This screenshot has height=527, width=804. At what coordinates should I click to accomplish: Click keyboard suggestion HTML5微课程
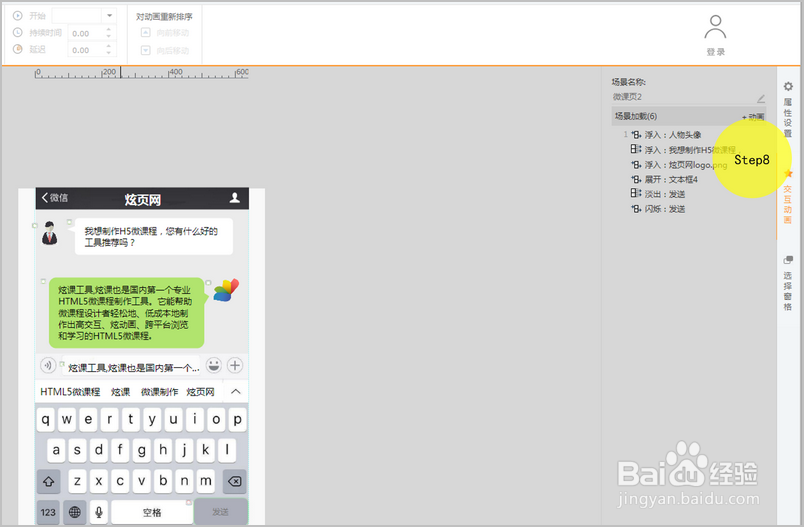(70, 392)
